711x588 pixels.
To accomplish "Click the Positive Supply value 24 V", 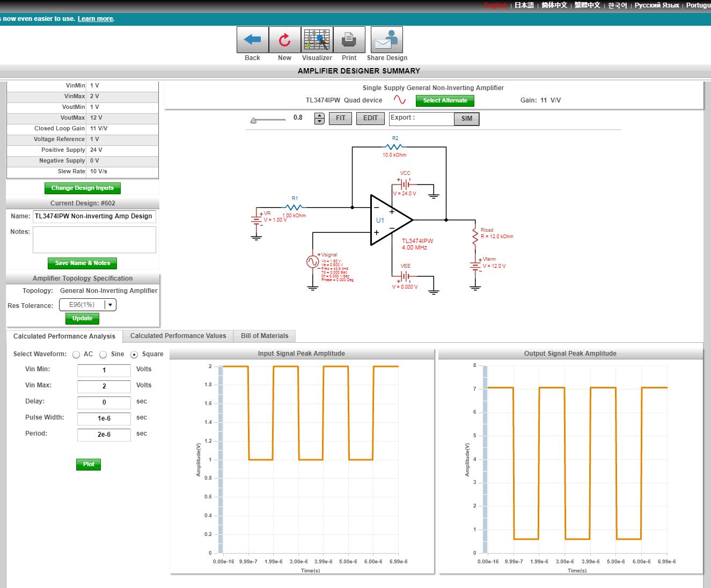I will pyautogui.click(x=96, y=150).
